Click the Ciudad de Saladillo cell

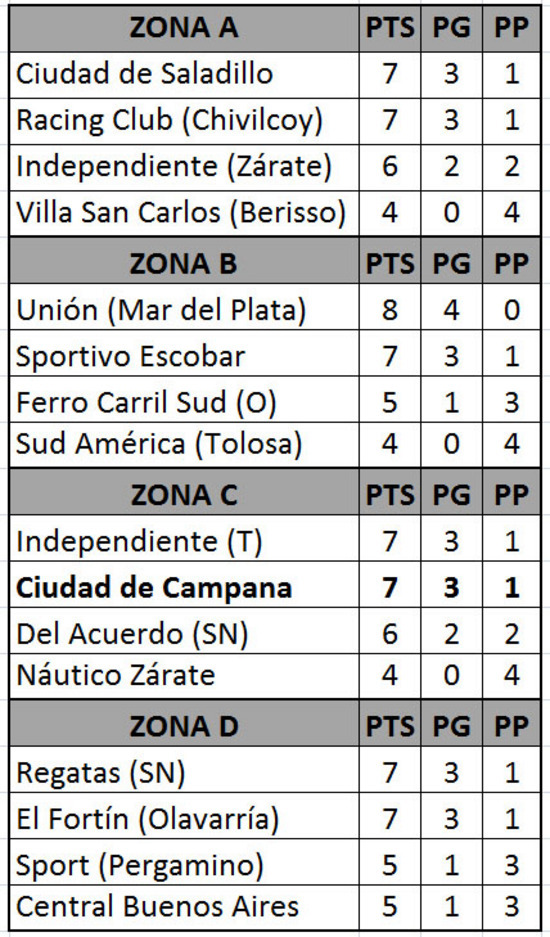point(184,75)
